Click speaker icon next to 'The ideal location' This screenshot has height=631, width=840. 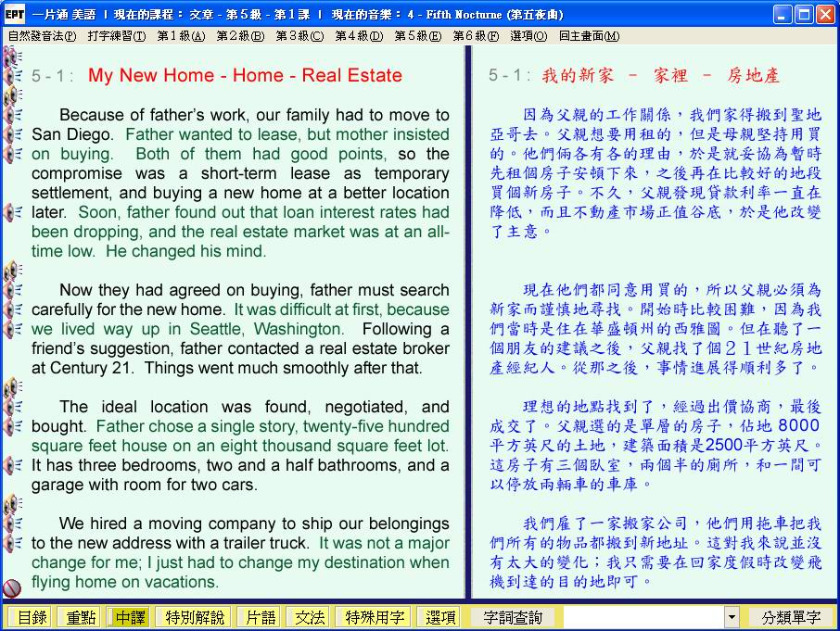coord(13,407)
